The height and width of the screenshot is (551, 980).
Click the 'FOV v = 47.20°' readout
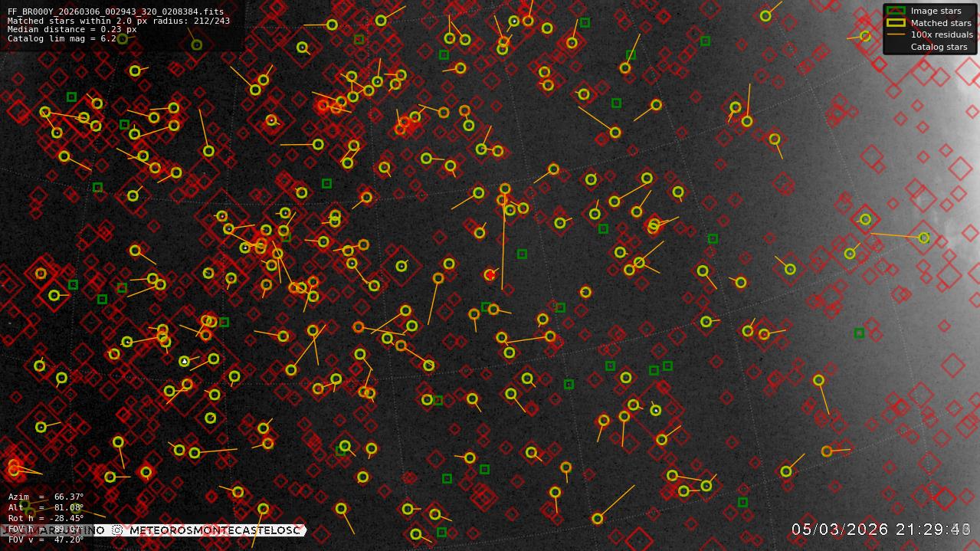46,540
